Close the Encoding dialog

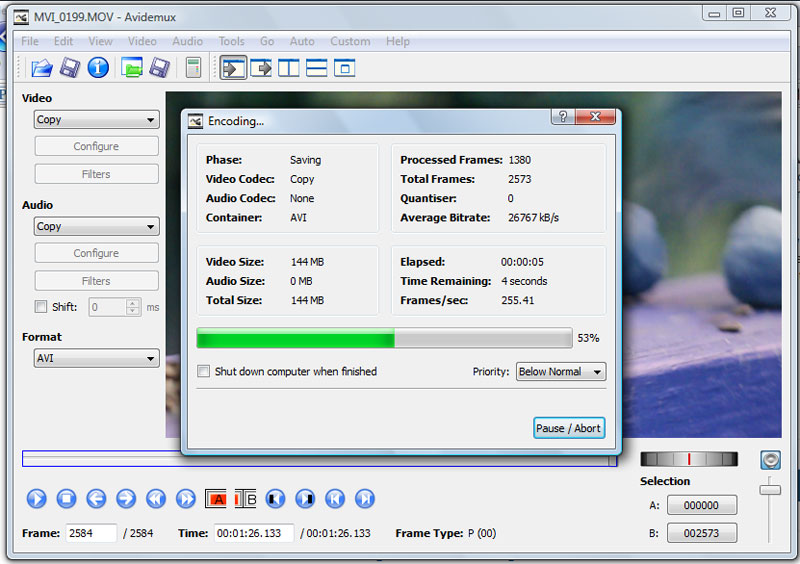click(x=595, y=117)
